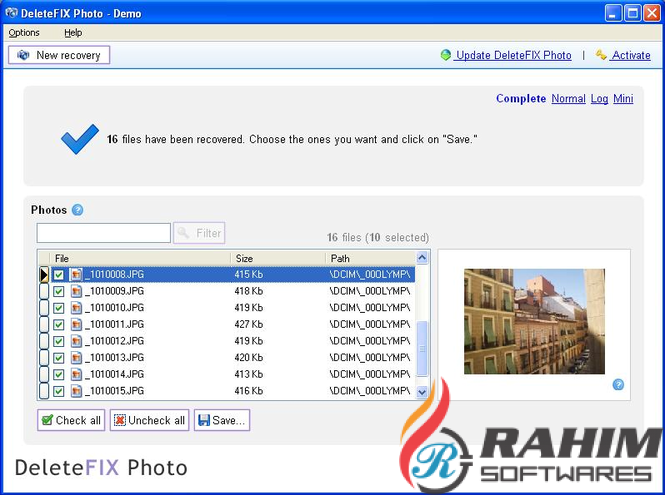Click the Uncheck all button
This screenshot has height=495, width=665.
click(149, 420)
